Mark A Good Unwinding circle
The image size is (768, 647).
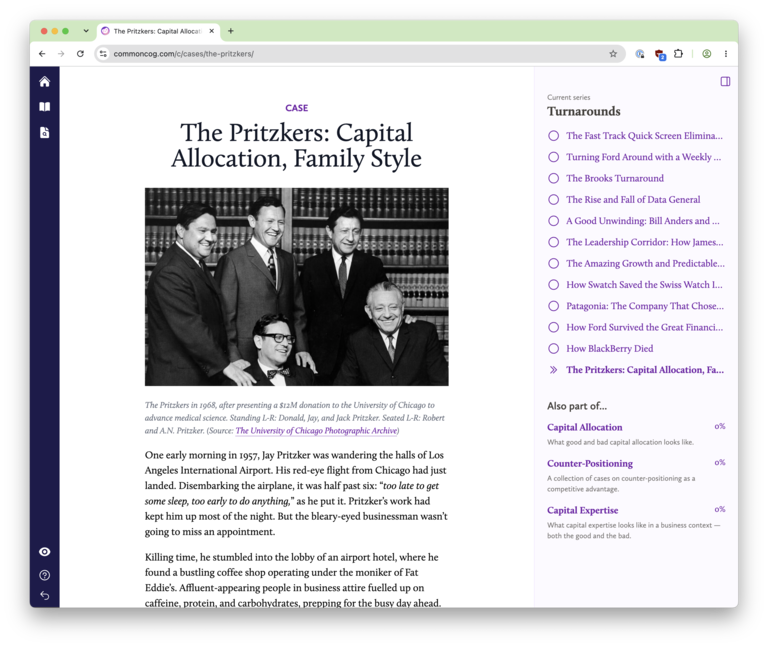[553, 221]
